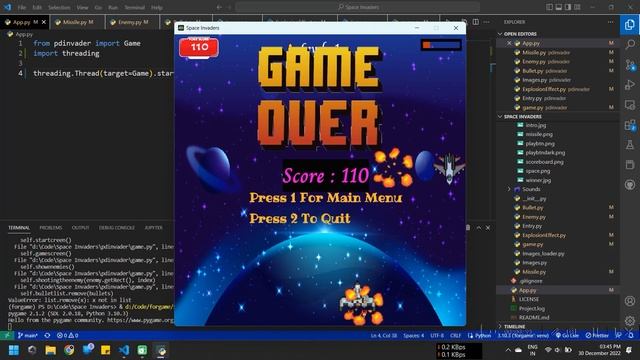Image resolution: width=640 pixels, height=360 pixels.
Task: Open the Edit menu
Action: coord(37,7)
